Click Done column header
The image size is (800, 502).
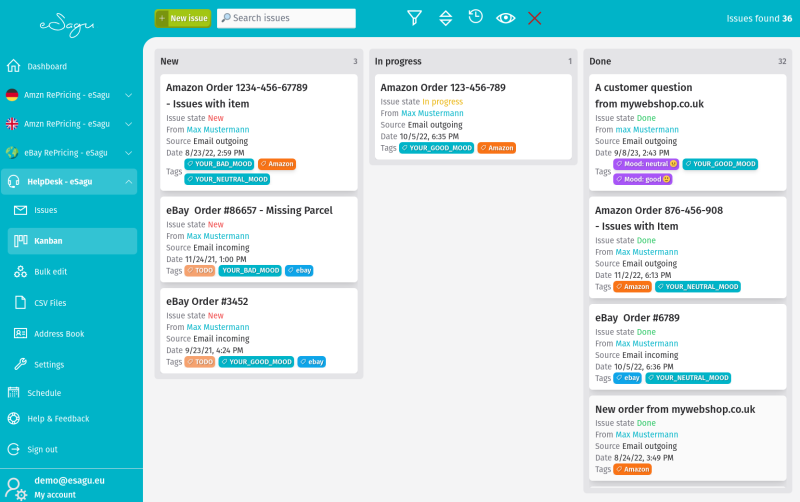600,61
